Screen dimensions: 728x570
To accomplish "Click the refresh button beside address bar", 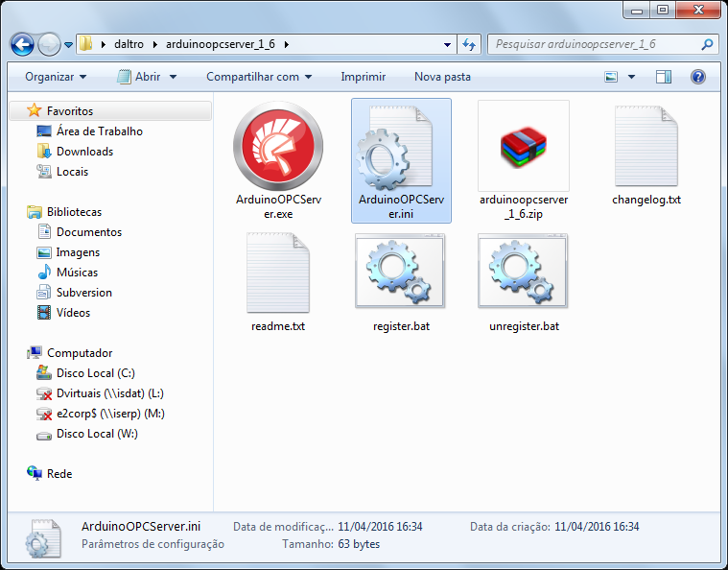I will coord(469,44).
